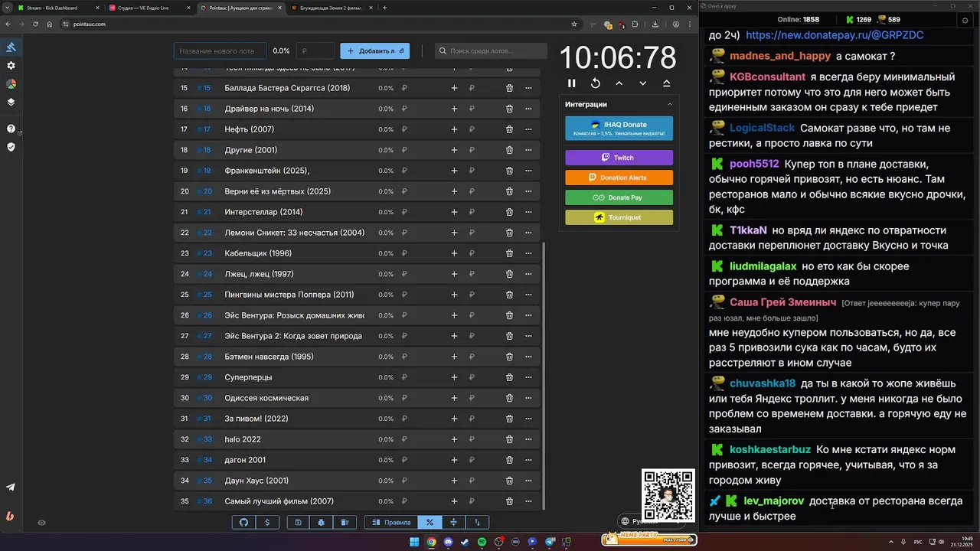Delete the Лжец, лжец (1997) lot
Image resolution: width=980 pixels, height=551 pixels.
(509, 274)
